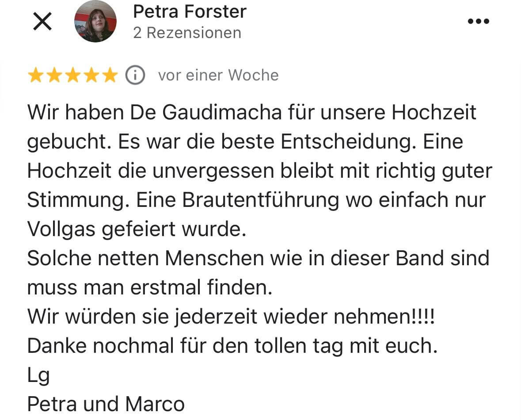
Task: Click the middle star of the rating
Action: [x=74, y=75]
